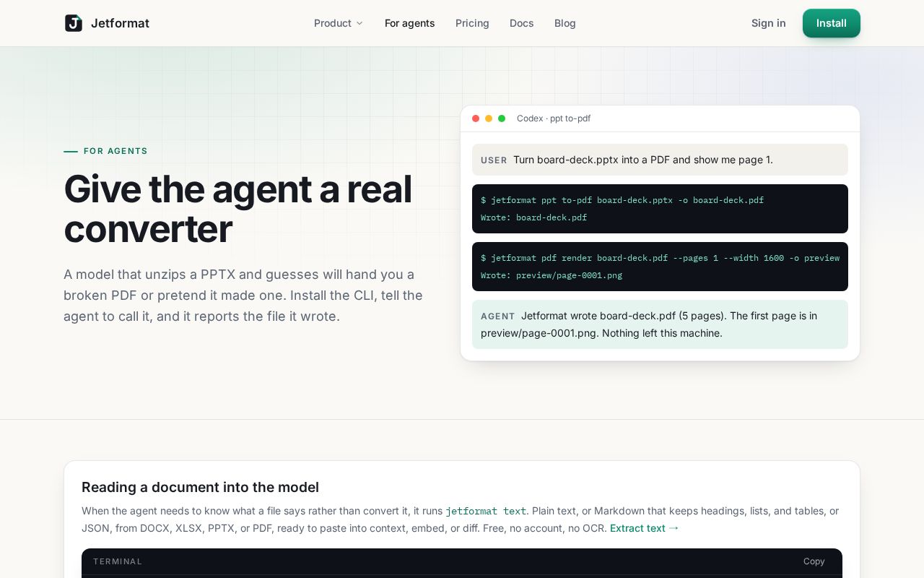The image size is (924, 578).
Task: Open the Docs nav link
Action: [x=521, y=23]
